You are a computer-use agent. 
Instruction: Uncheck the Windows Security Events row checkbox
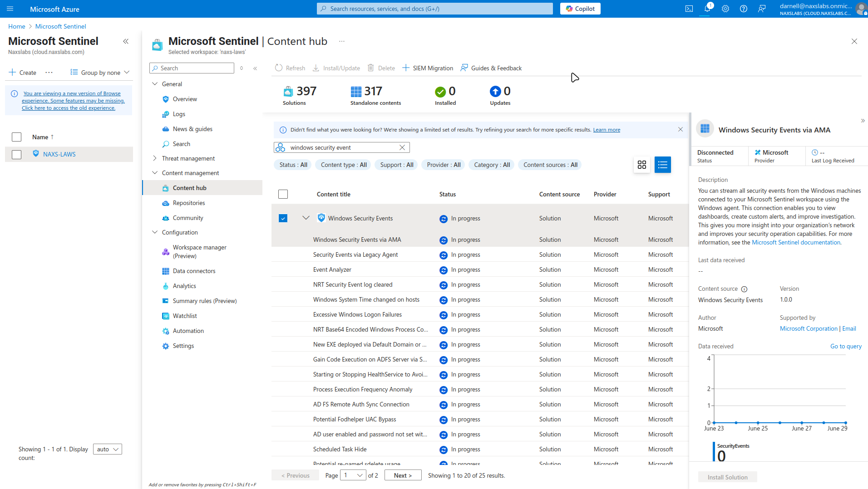coord(283,218)
